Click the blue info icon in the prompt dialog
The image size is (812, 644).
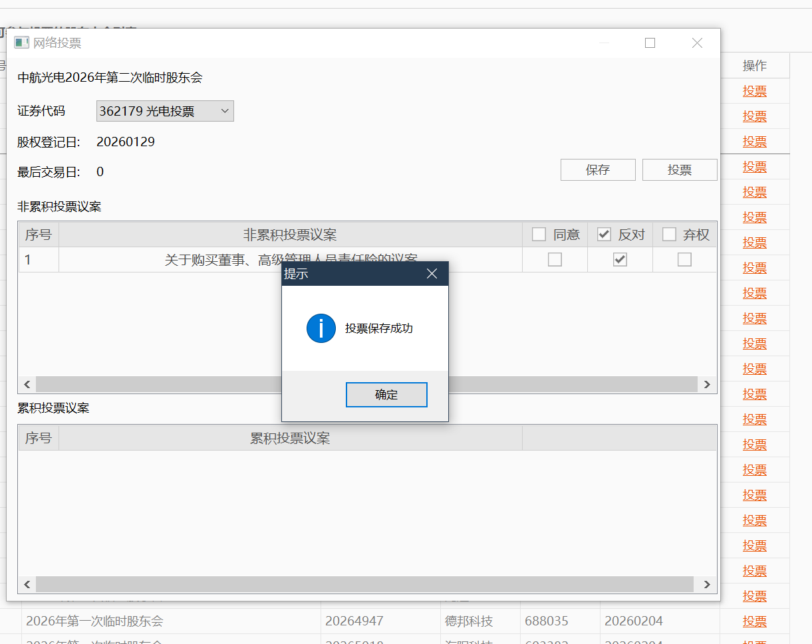(x=321, y=328)
